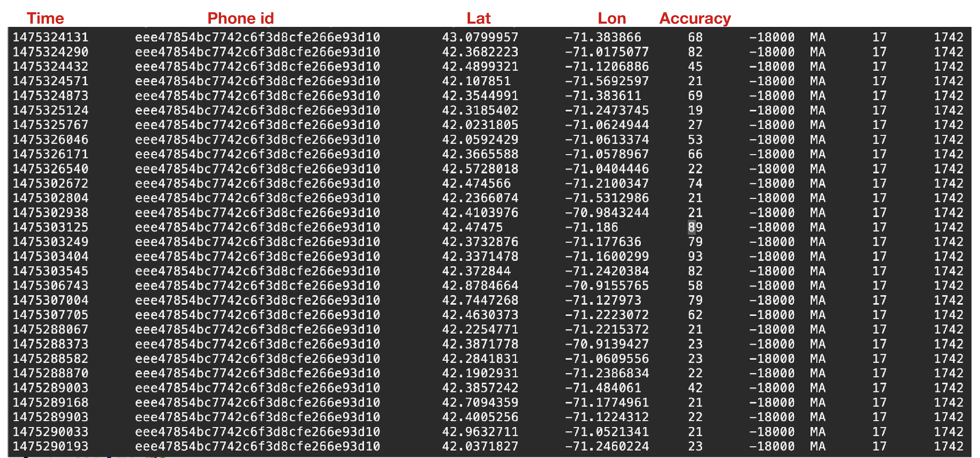
Task: Click the highlighted accuracy value 89
Action: pyautogui.click(x=695, y=227)
